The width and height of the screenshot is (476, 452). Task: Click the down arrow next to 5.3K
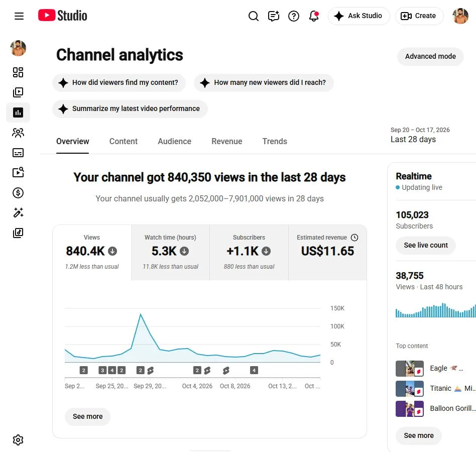click(184, 251)
